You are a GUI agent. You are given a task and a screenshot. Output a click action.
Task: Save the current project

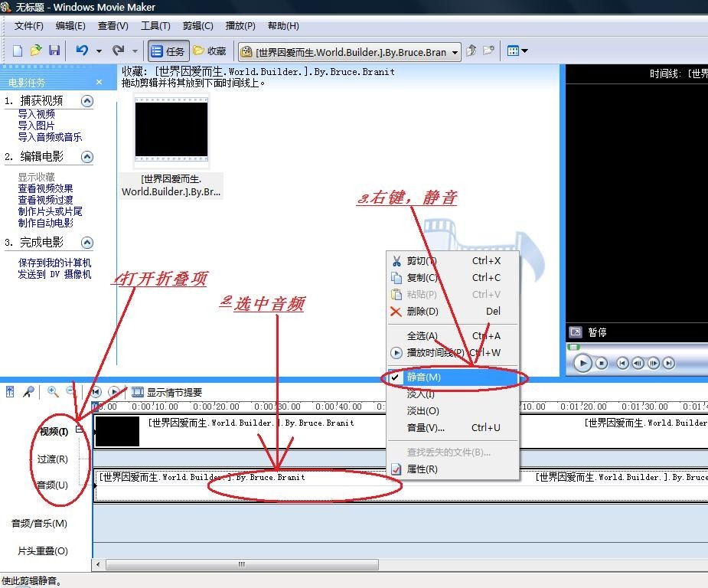point(54,51)
